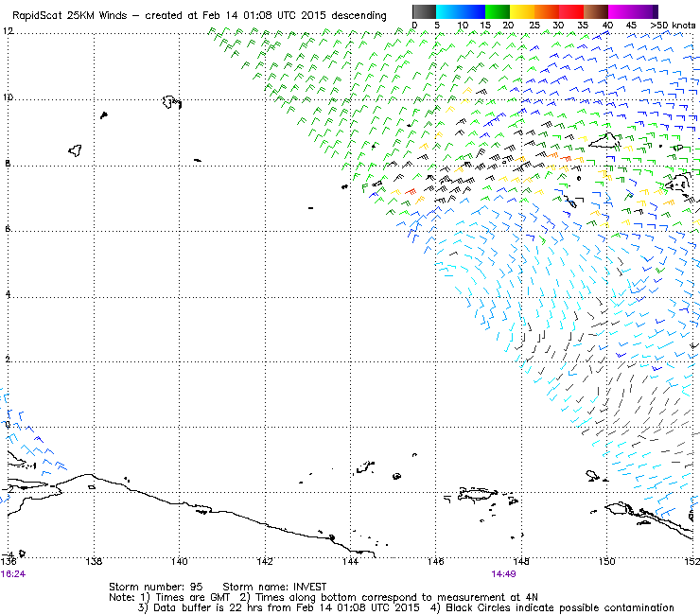This screenshot has height=615, width=700.
Task: Click the latitude '2' axis label
Action: coord(8,360)
